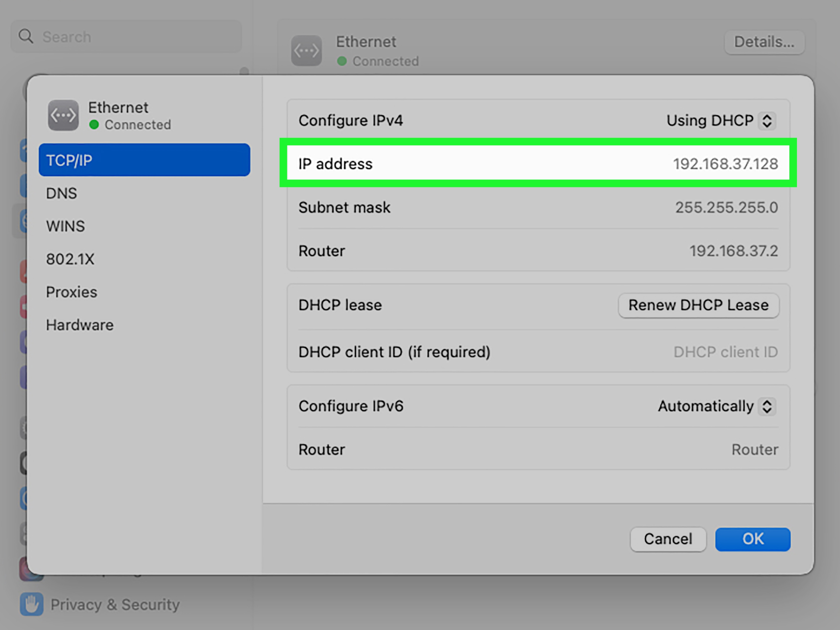The image size is (840, 630).
Task: Click the Details... button
Action: click(x=764, y=42)
